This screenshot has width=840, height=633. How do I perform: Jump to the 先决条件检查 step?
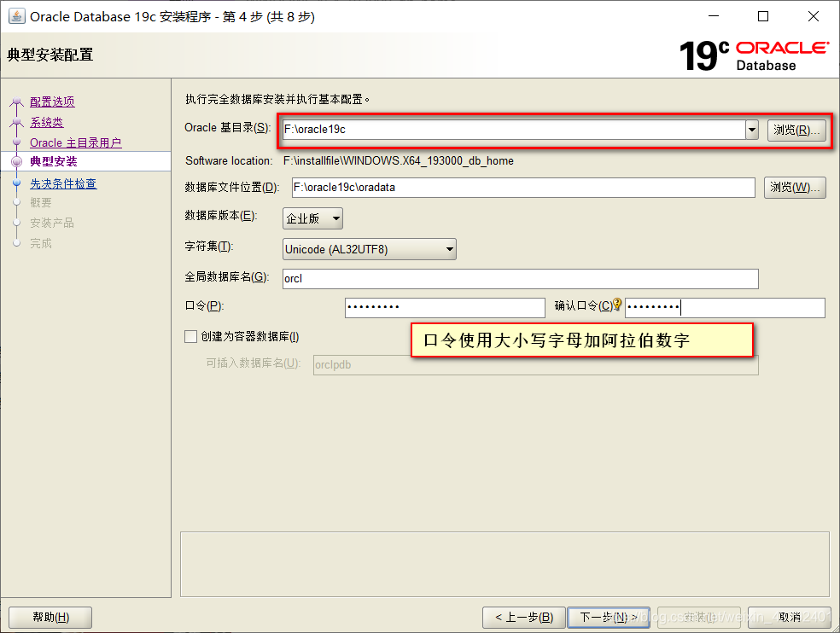(63, 183)
